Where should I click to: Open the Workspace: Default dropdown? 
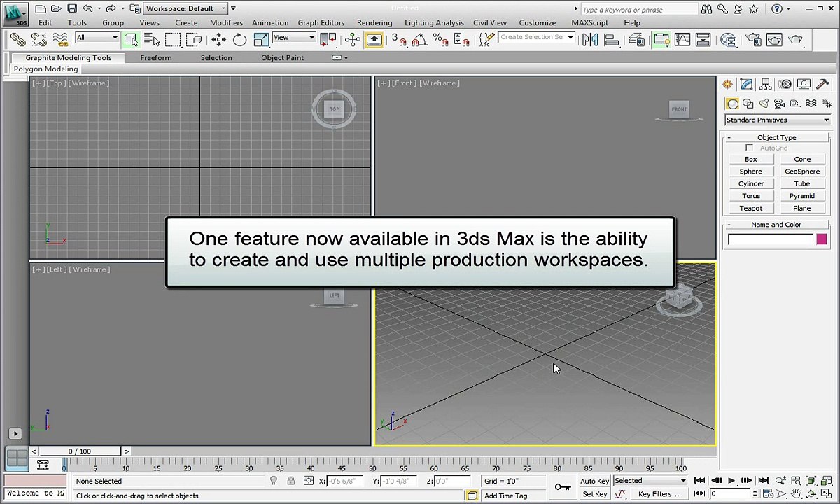185,8
